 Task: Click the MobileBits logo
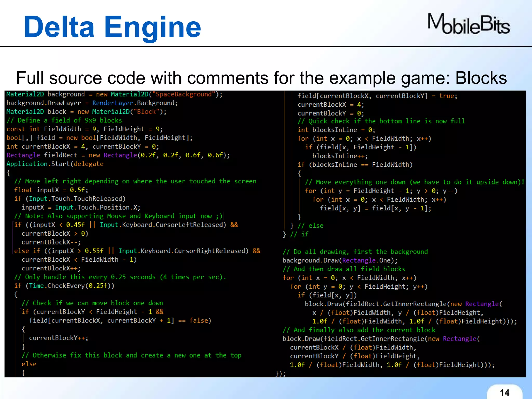click(468, 24)
